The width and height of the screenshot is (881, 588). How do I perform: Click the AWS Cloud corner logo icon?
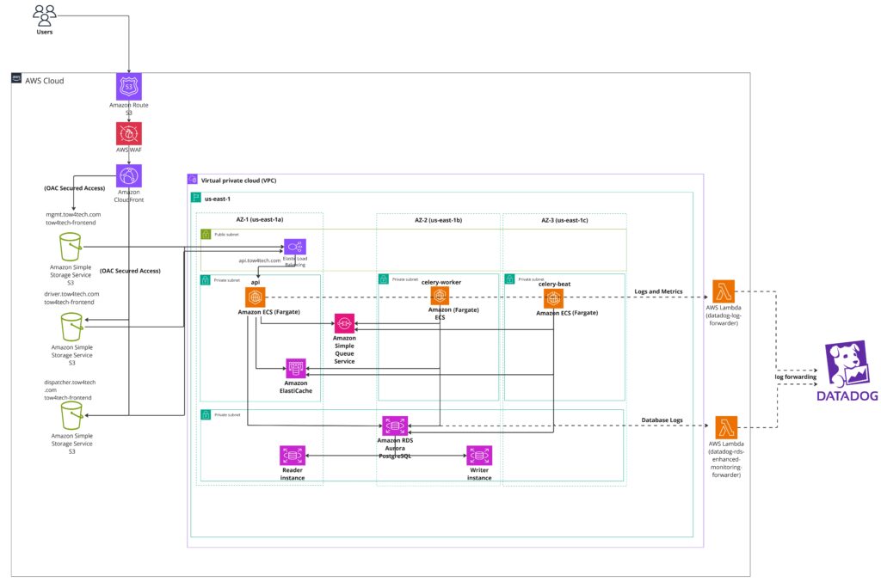pyautogui.click(x=16, y=78)
